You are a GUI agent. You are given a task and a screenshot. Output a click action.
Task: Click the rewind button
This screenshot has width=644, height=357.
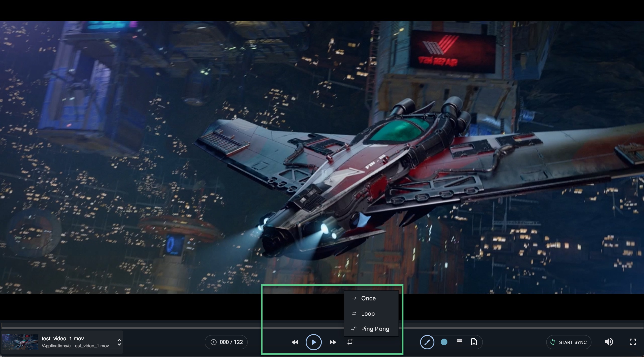pyautogui.click(x=295, y=342)
